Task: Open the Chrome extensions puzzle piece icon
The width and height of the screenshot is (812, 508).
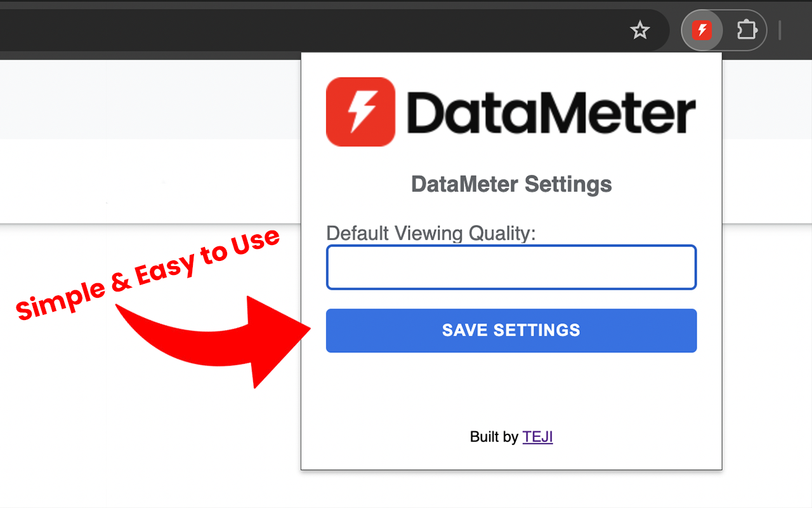Action: 747,30
